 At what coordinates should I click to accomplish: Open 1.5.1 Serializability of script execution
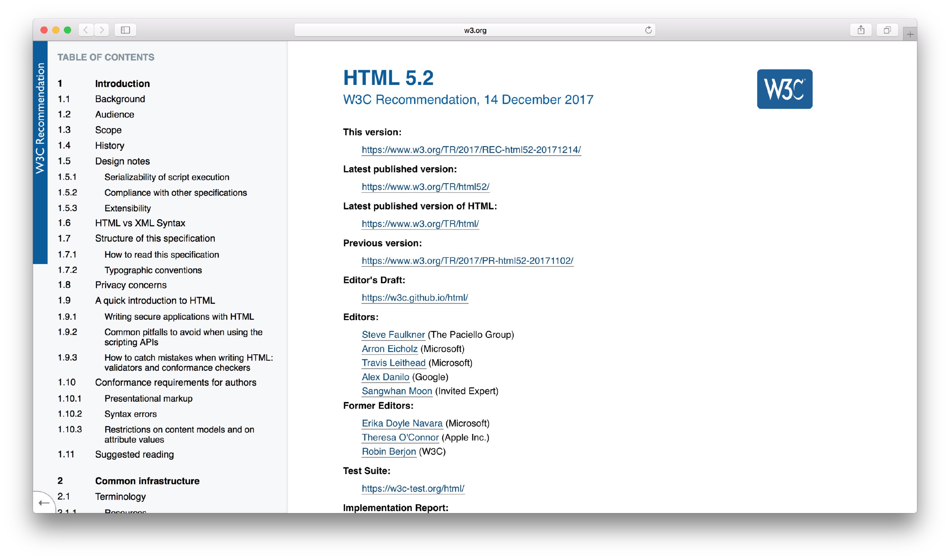coord(167,177)
